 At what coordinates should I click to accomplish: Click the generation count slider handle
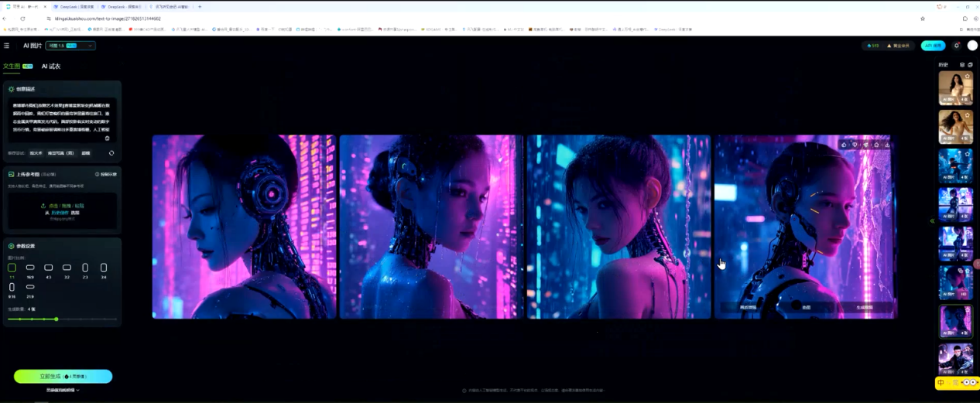tap(57, 319)
